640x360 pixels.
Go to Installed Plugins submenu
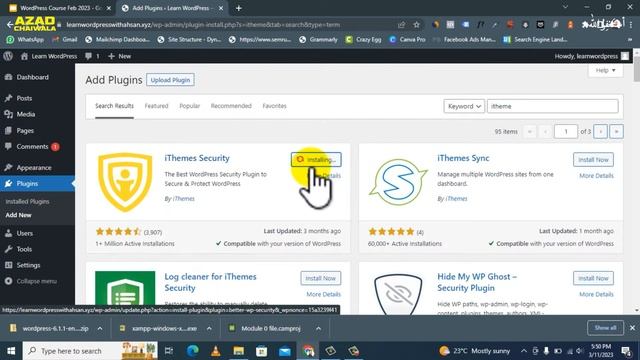27,201
